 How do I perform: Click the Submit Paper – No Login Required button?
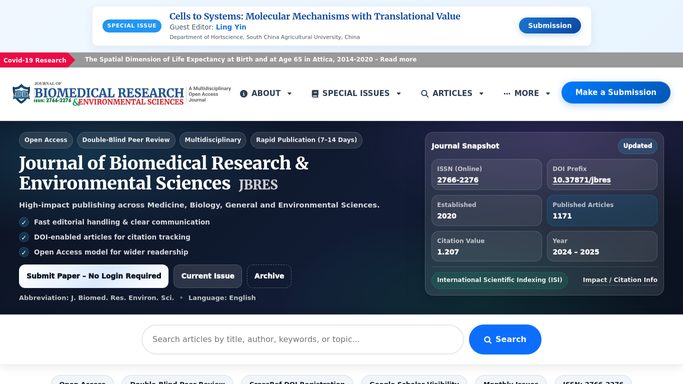point(94,276)
